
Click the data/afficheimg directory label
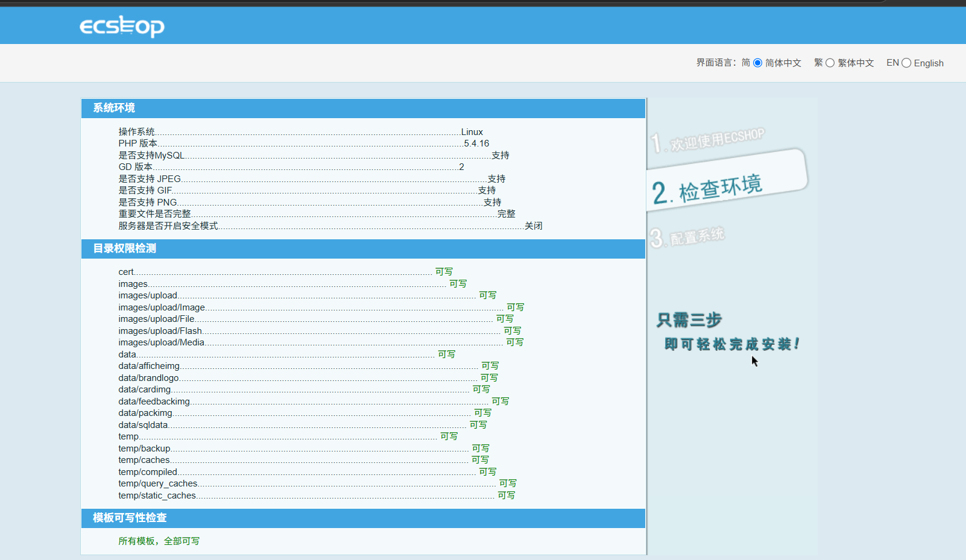tap(149, 366)
